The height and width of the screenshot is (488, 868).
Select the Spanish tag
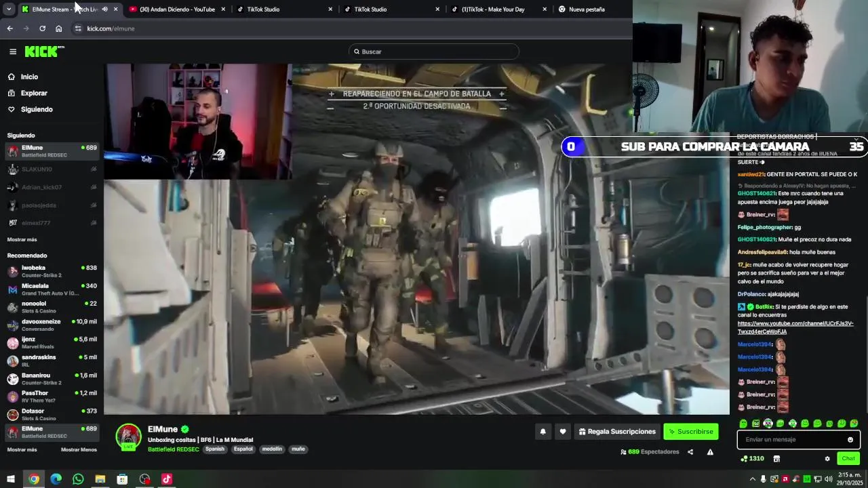[215, 449]
